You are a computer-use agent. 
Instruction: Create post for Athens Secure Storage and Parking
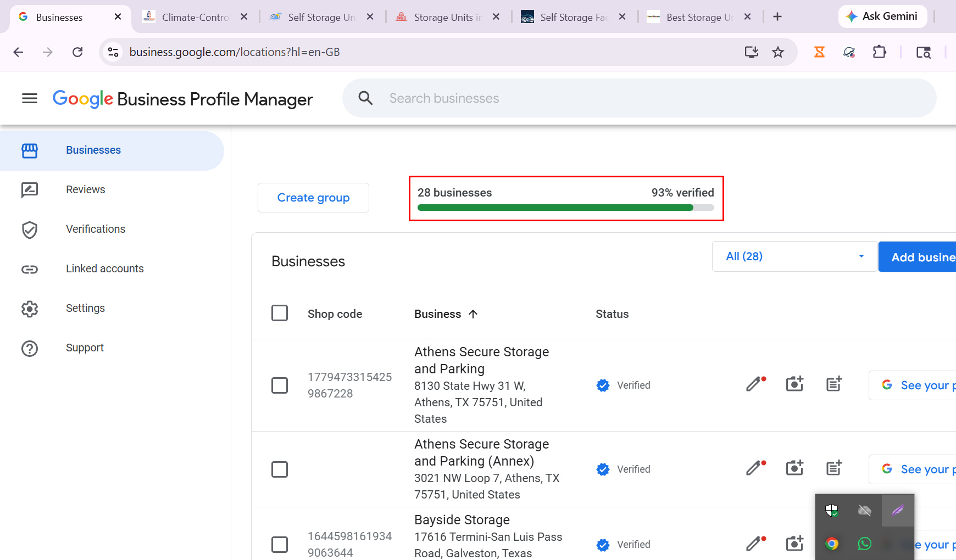click(x=834, y=384)
